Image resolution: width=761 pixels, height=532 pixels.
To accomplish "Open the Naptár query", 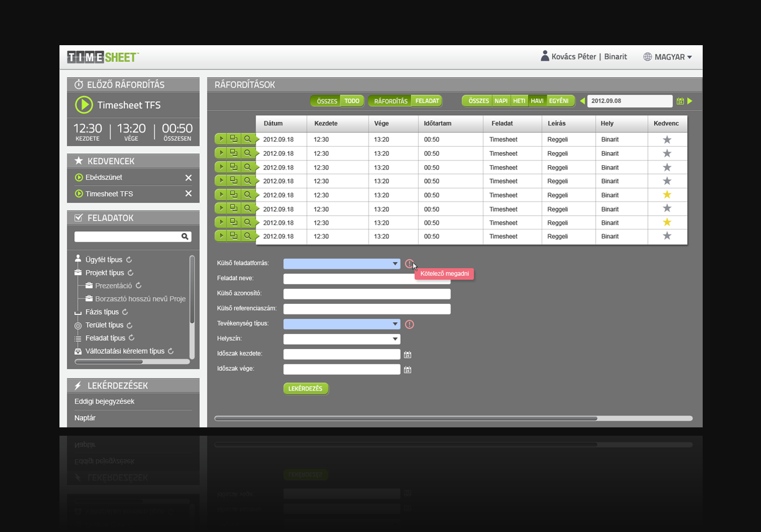I will tap(85, 418).
